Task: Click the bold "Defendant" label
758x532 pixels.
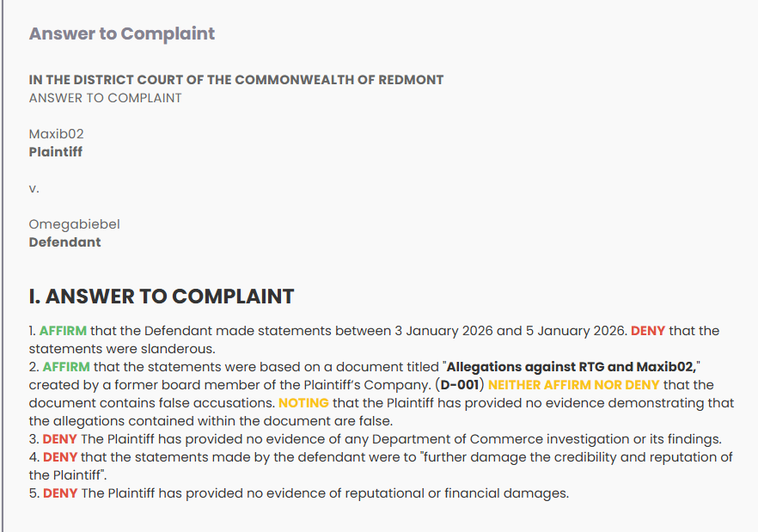Action: point(65,242)
